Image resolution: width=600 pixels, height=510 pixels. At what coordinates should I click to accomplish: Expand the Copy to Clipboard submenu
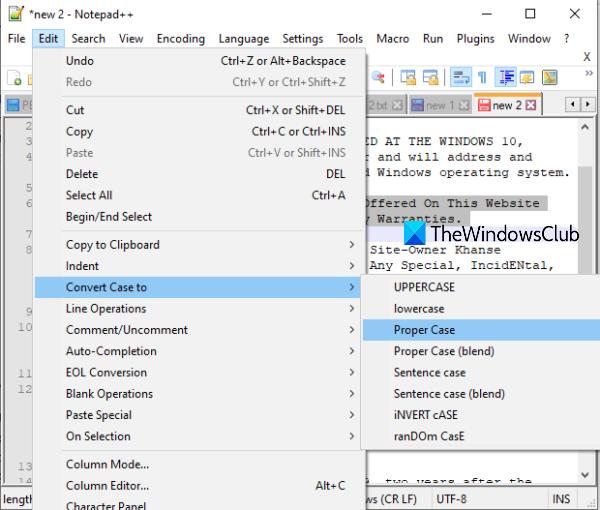pos(197,245)
